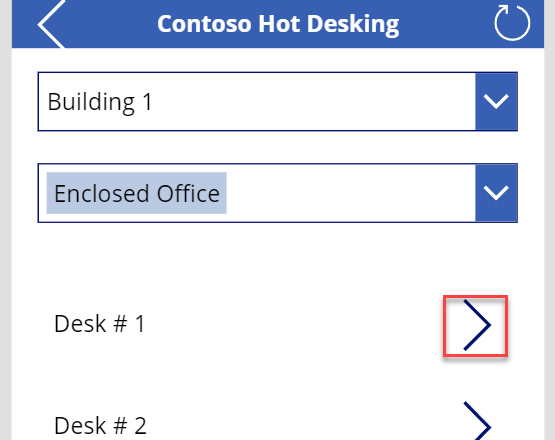Click the Contoso Hot Desking title

[x=278, y=24]
